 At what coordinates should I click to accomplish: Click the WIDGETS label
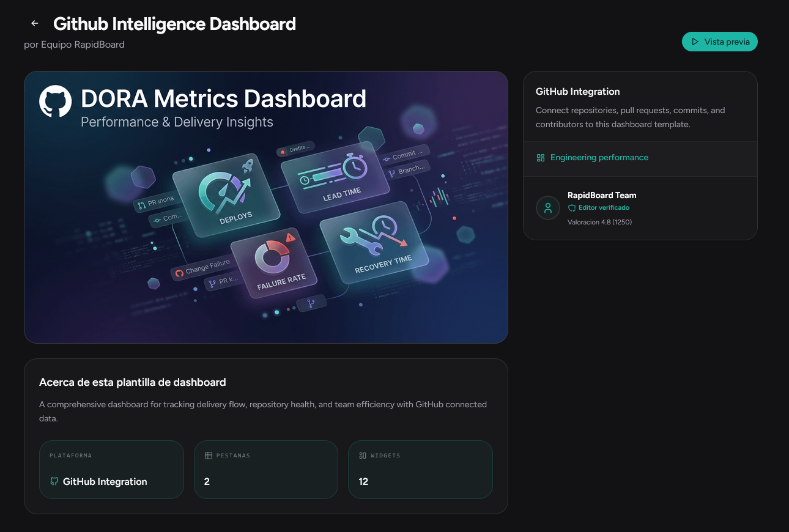[x=385, y=456]
